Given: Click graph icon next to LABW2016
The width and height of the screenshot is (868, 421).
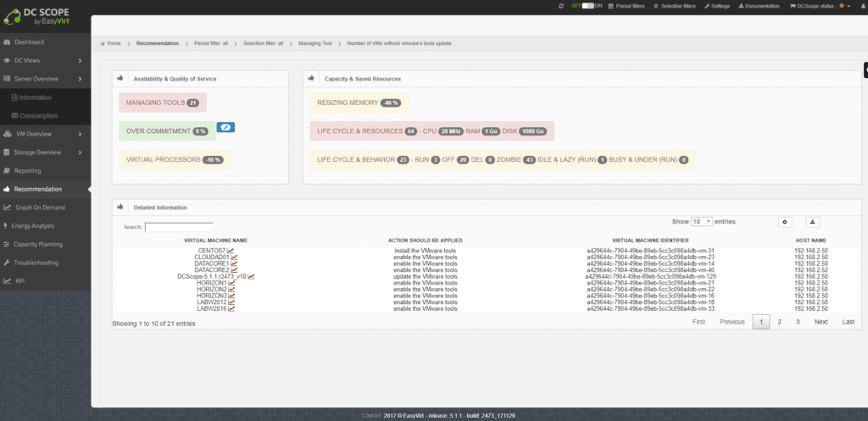Looking at the screenshot, I should click(231, 308).
